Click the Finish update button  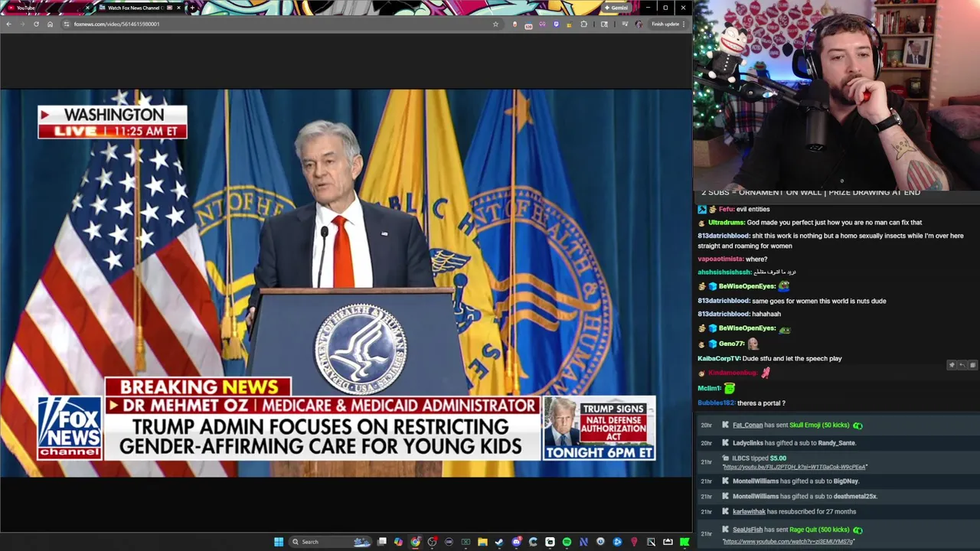pyautogui.click(x=668, y=24)
